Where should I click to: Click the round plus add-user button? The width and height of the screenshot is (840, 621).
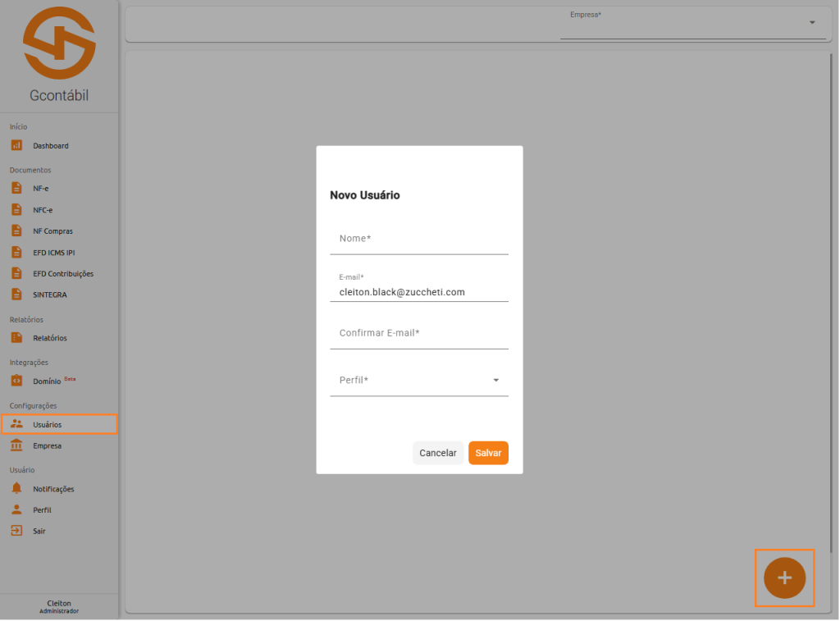[x=784, y=578]
